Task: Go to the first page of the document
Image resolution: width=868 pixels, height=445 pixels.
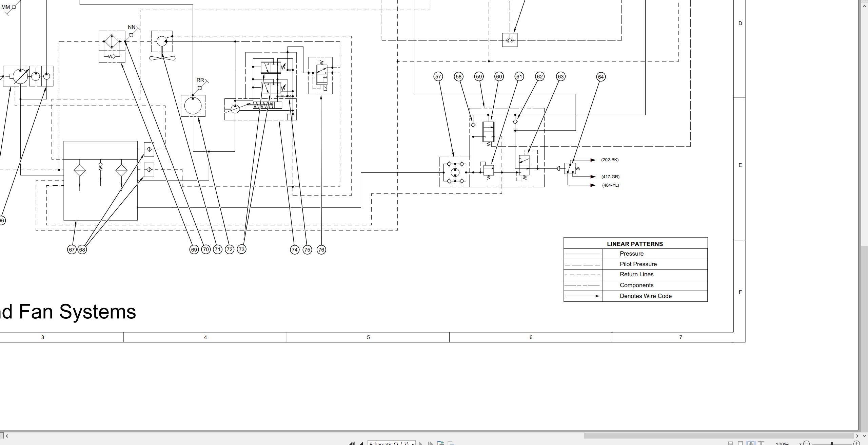Action: point(352,443)
